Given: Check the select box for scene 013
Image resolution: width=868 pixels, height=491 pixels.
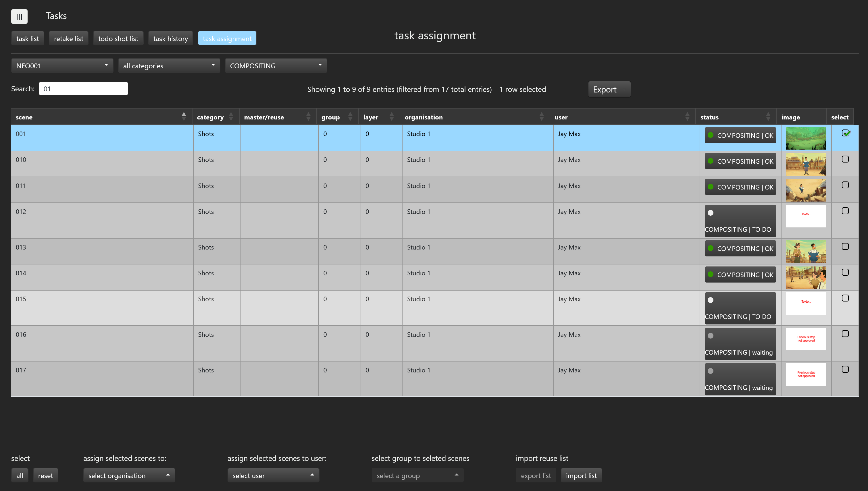Looking at the screenshot, I should 845,247.
